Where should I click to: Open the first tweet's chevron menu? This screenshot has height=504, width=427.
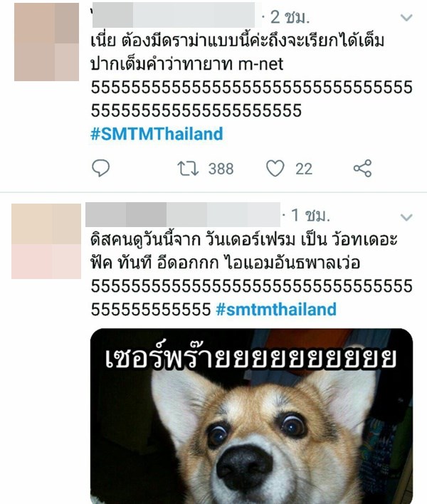coord(406,17)
